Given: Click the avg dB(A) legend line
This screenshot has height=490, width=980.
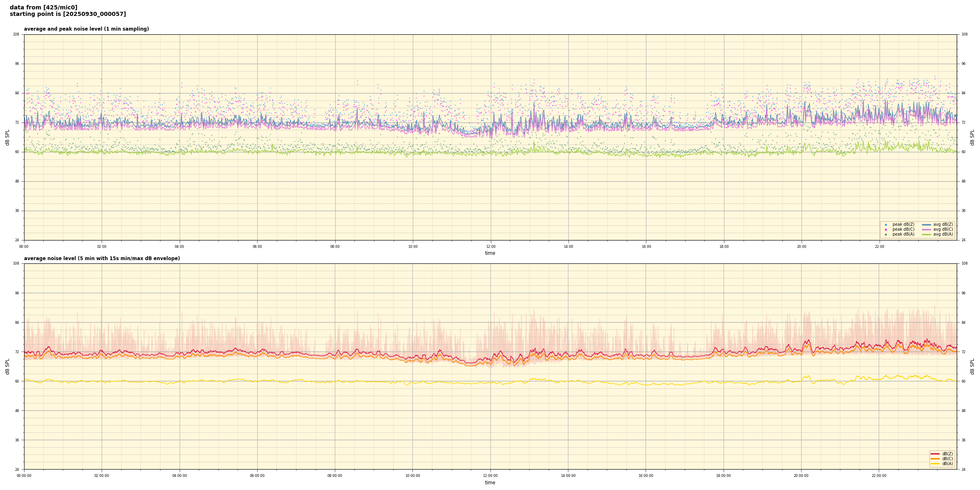Looking at the screenshot, I should point(927,234).
